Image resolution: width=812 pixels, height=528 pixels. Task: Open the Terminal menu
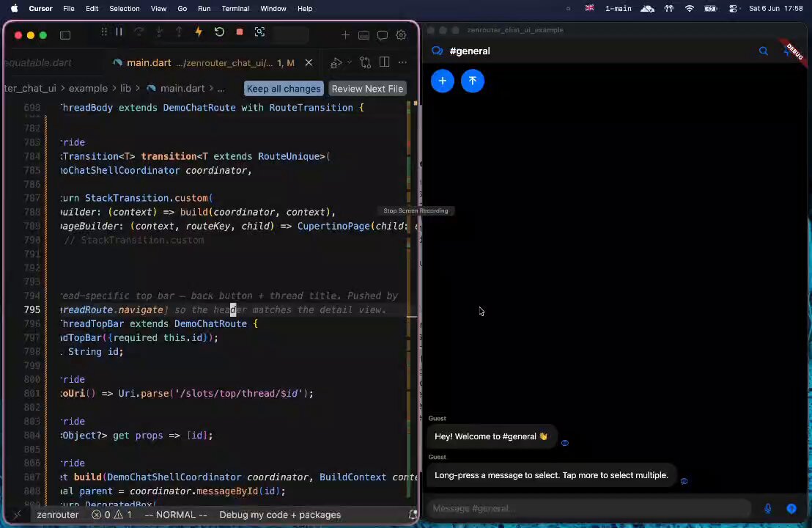pos(235,8)
